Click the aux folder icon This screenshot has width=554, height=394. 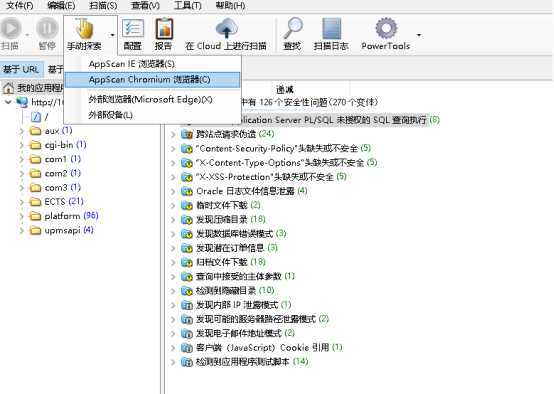pos(35,131)
